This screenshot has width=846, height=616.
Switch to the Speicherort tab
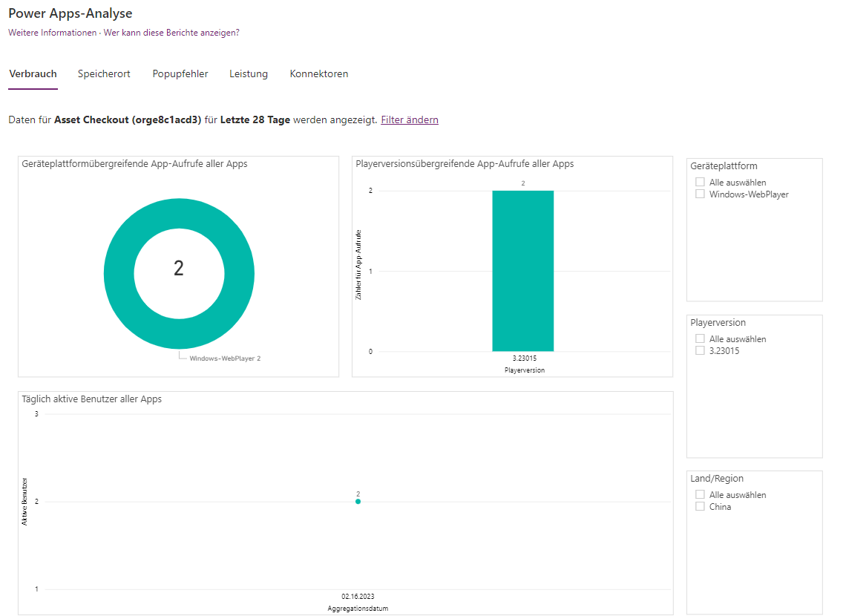pos(104,74)
